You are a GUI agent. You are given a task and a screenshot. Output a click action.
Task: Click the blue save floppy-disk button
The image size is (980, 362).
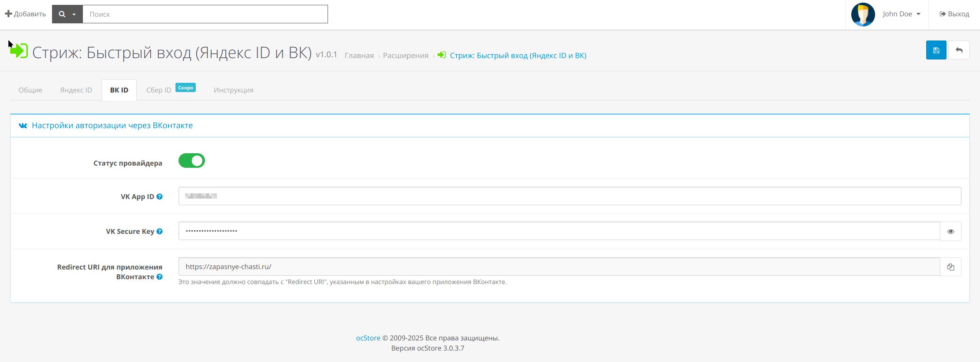936,50
